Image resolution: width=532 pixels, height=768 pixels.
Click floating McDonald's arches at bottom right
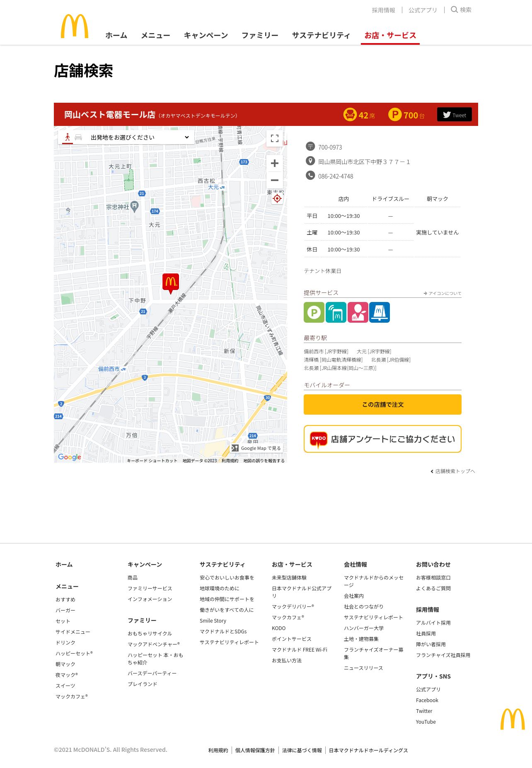pyautogui.click(x=513, y=719)
